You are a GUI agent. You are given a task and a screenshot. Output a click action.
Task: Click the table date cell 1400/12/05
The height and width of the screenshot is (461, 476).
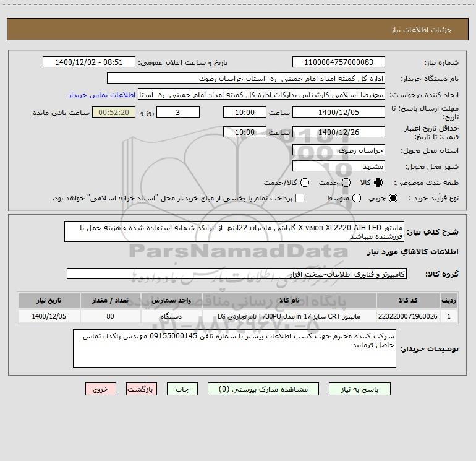49,316
